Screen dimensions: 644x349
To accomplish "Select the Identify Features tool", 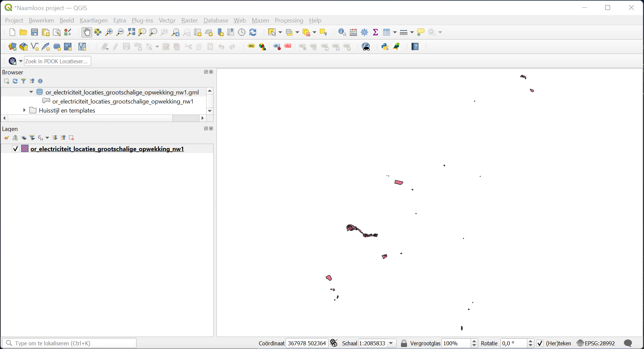I will (x=342, y=32).
